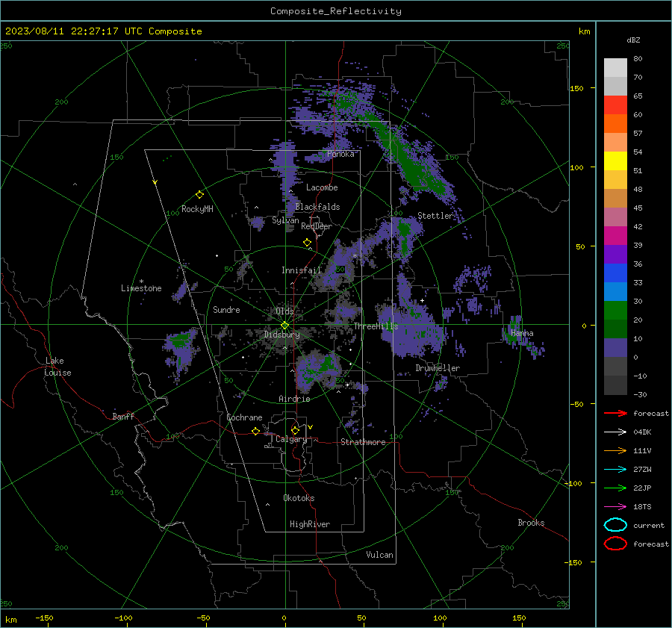Select the cyan 27ZW arrow legend icon
Viewport: 672px width, 628px height.
click(615, 470)
